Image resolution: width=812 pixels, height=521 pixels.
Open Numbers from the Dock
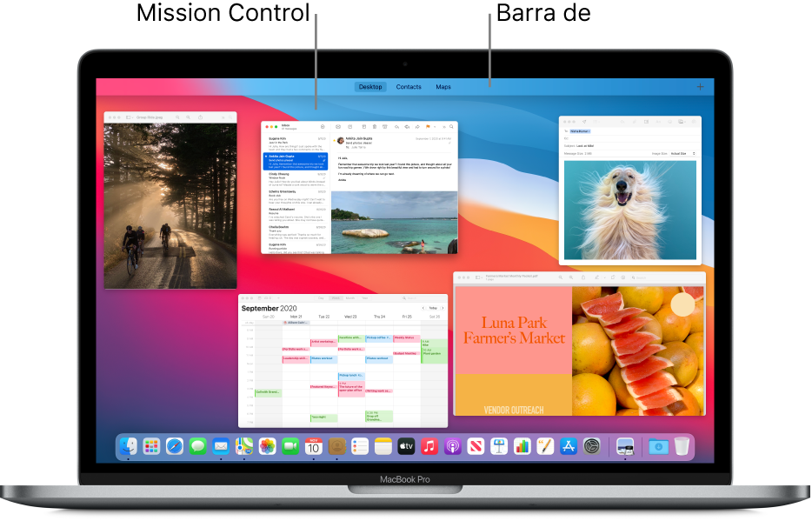click(x=522, y=446)
